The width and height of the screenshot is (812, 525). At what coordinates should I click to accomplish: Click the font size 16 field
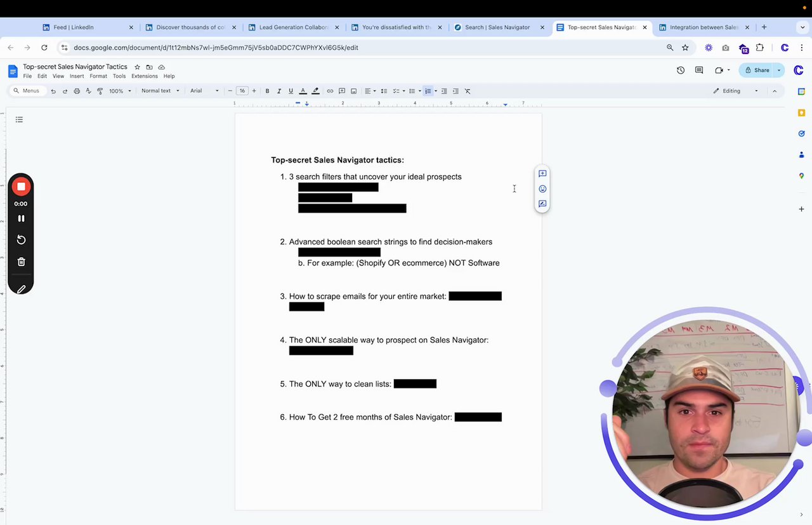[x=242, y=91]
